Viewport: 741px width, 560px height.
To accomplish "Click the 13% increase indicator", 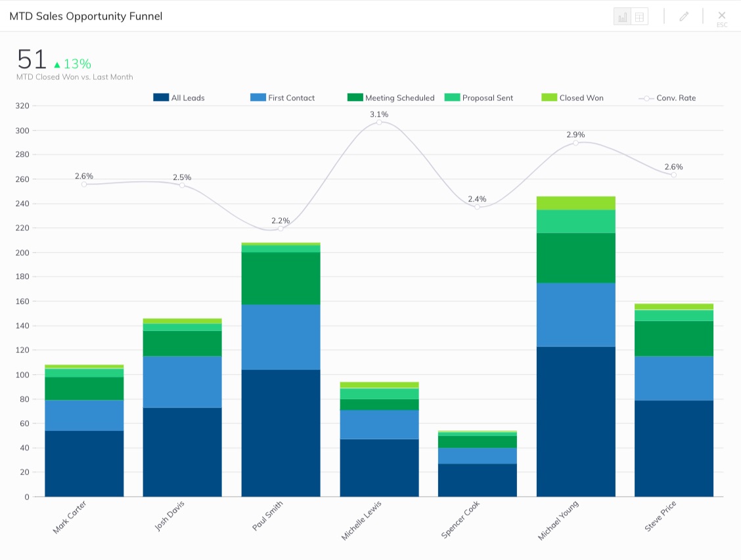I will [x=74, y=64].
